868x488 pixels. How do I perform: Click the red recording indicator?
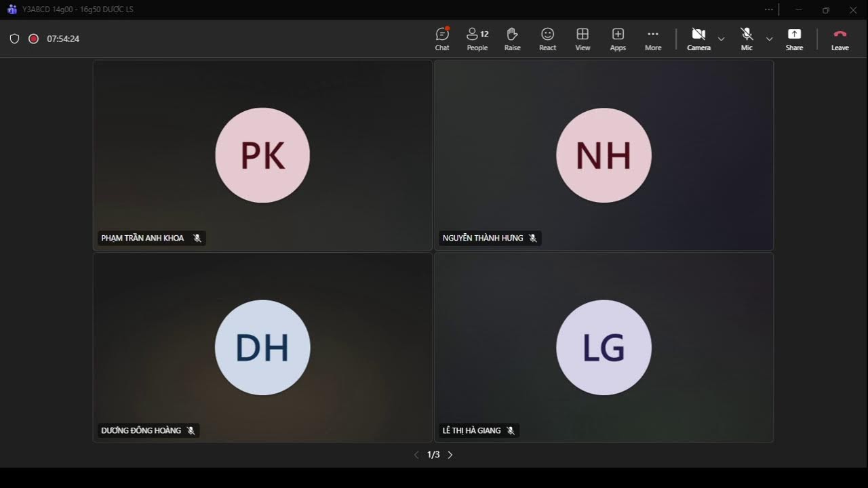33,39
